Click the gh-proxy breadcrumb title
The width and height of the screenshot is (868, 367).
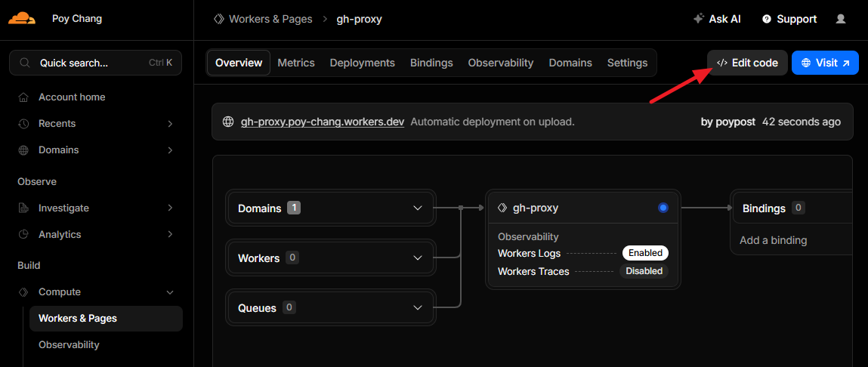360,20
